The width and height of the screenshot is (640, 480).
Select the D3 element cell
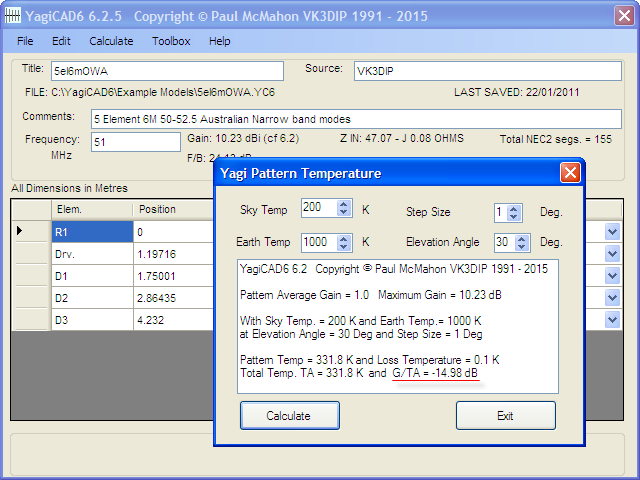[x=93, y=320]
